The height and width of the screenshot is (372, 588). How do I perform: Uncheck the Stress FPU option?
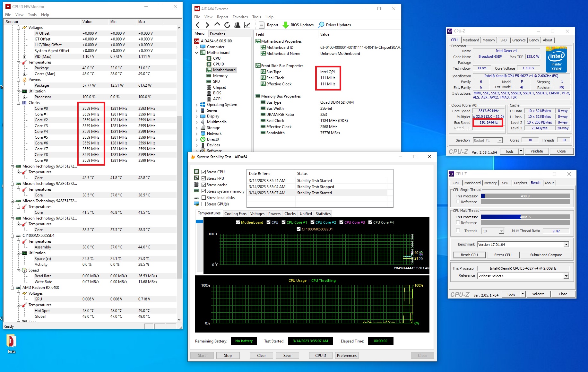(203, 178)
